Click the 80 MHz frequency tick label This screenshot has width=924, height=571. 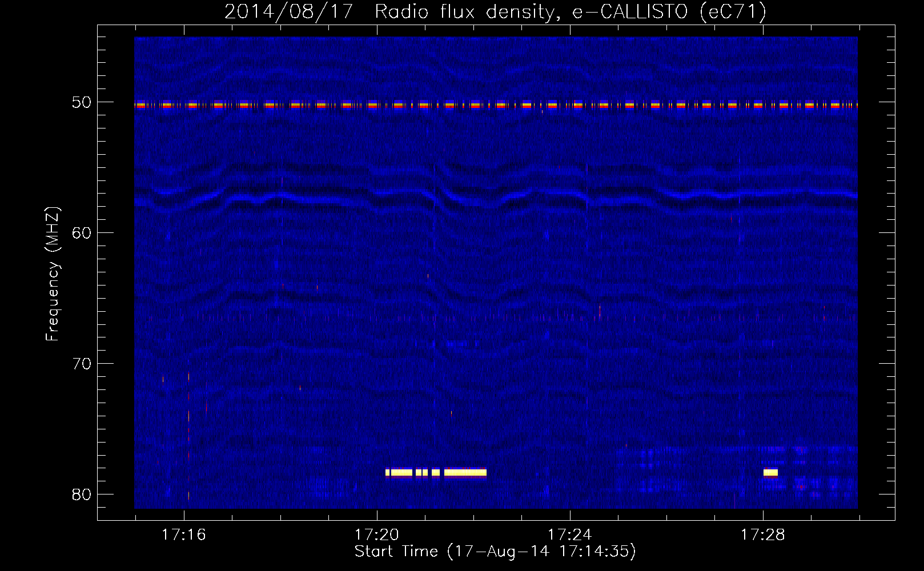82,494
